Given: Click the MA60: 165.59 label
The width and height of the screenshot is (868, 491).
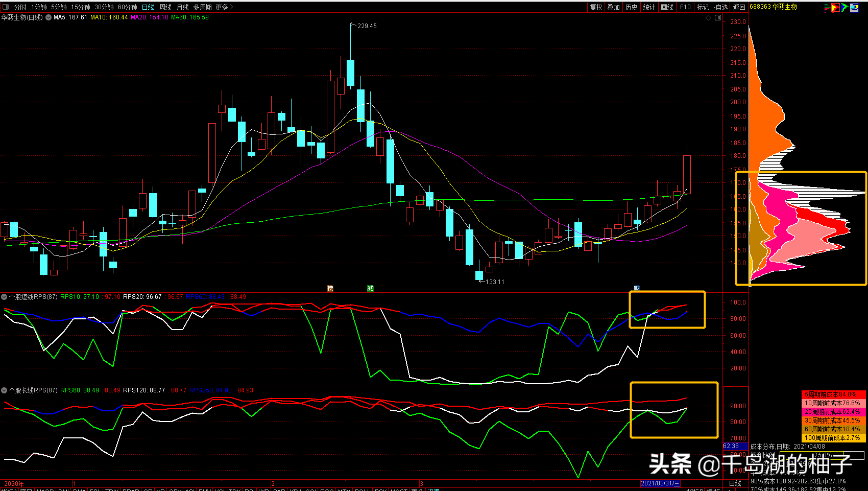Looking at the screenshot, I should (190, 17).
